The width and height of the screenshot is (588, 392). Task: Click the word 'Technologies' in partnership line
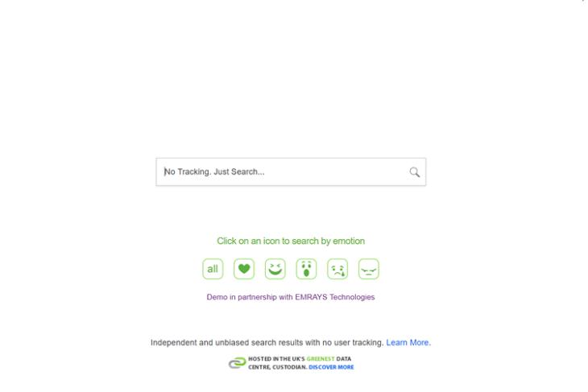(352, 297)
